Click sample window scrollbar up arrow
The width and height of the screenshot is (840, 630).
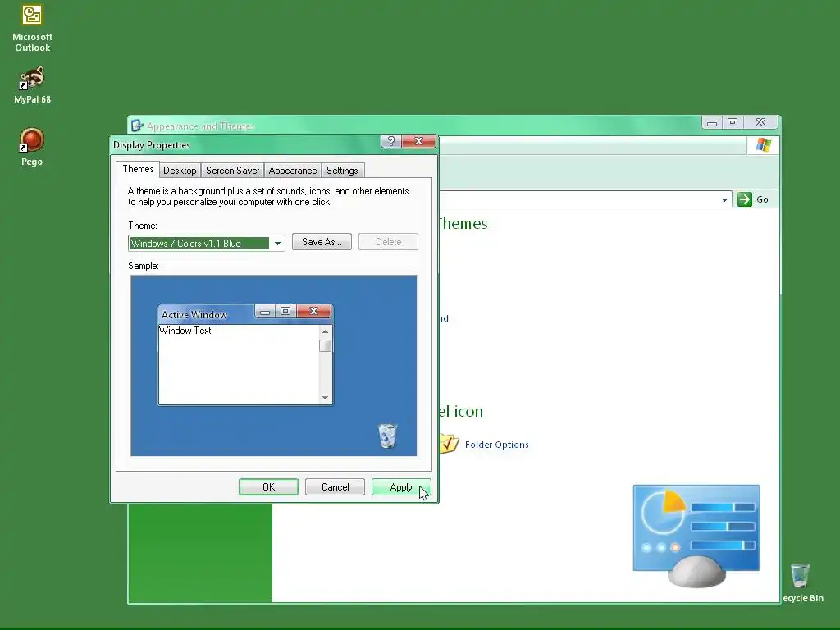[x=325, y=331]
